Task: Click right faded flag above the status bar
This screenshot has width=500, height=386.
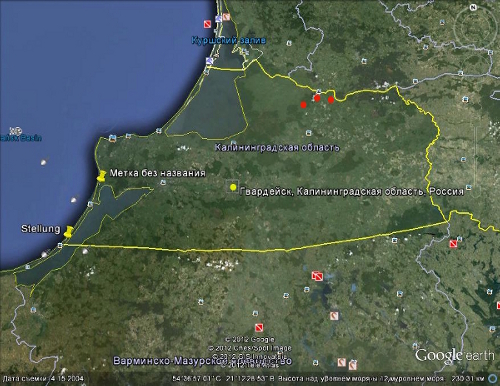Action: coord(353,365)
